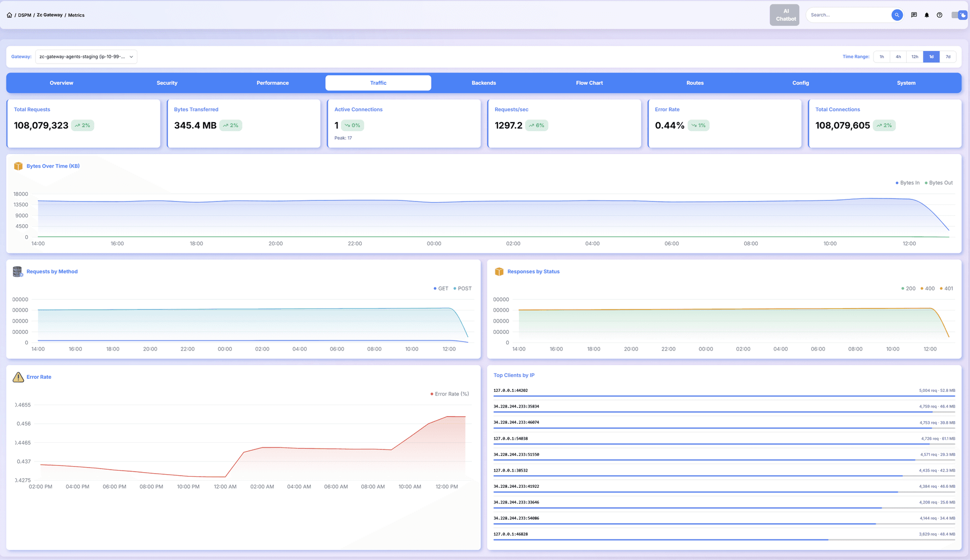Screen dimensions: 970x560
Task: Click the Error Rate warning triangle icon
Action: point(18,377)
